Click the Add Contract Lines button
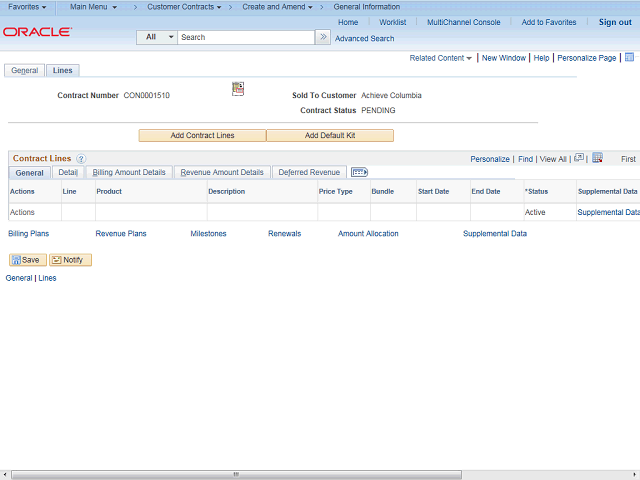Viewport: 640px width, 480px height. 202,136
